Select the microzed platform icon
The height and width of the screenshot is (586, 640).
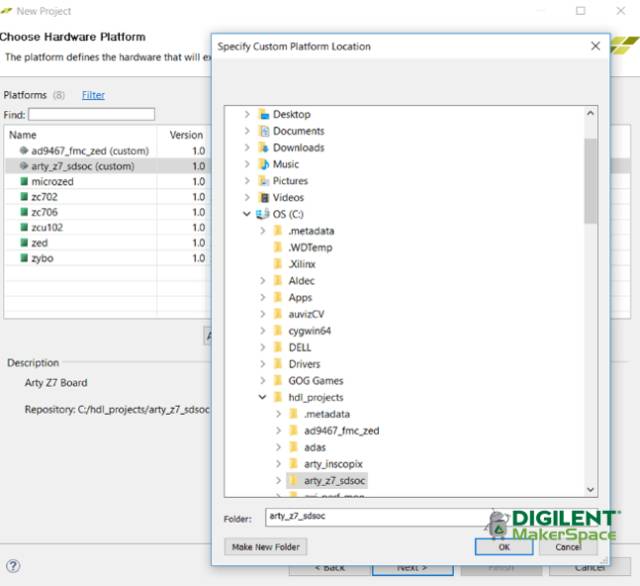tap(23, 182)
